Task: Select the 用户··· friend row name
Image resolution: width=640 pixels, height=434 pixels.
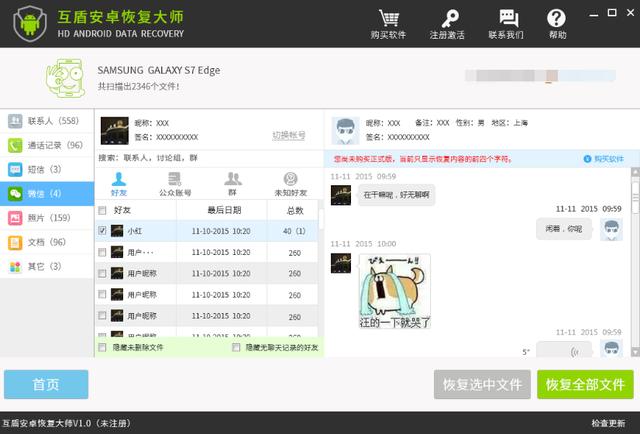Action: [x=140, y=252]
